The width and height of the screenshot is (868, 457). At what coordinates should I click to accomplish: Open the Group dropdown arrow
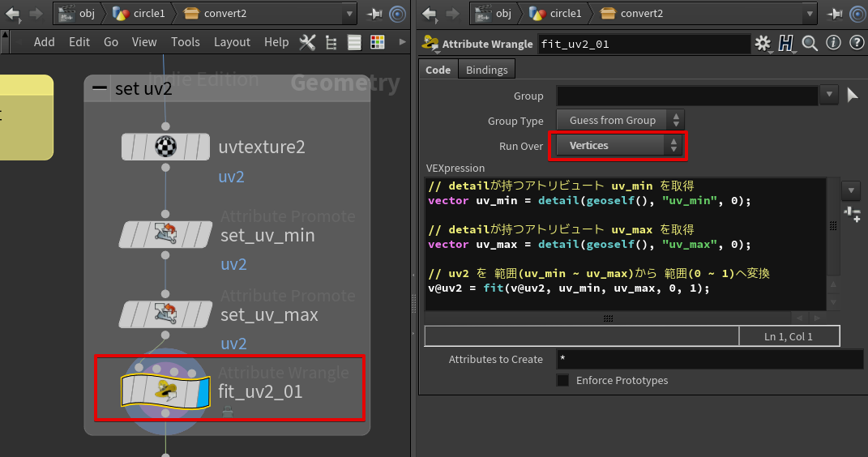[829, 95]
